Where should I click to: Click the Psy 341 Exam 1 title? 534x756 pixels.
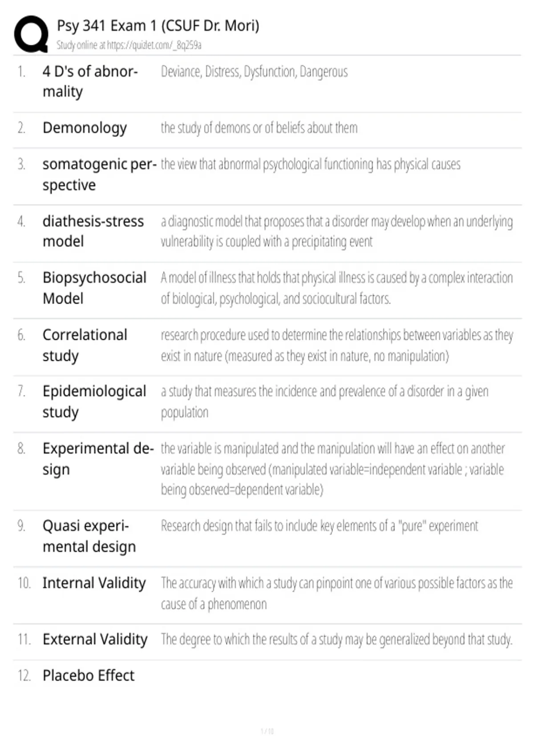tap(158, 26)
